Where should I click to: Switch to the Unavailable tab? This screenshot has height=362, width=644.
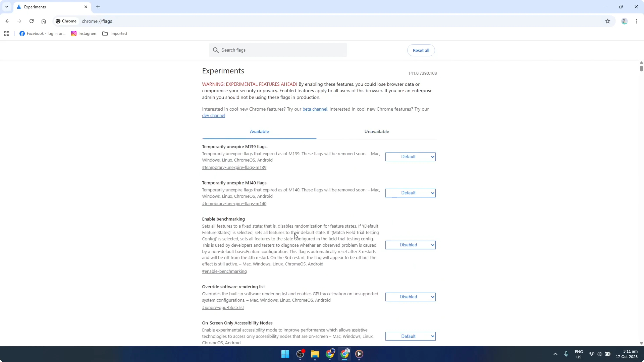[x=376, y=131]
